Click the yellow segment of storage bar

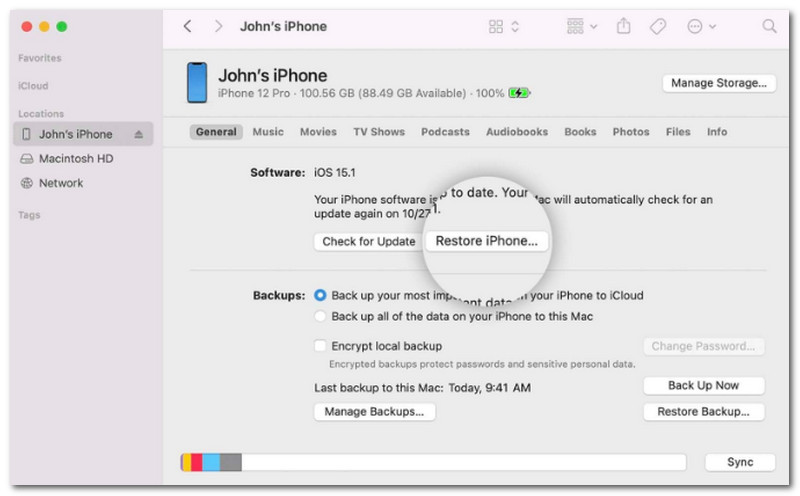tap(186, 462)
